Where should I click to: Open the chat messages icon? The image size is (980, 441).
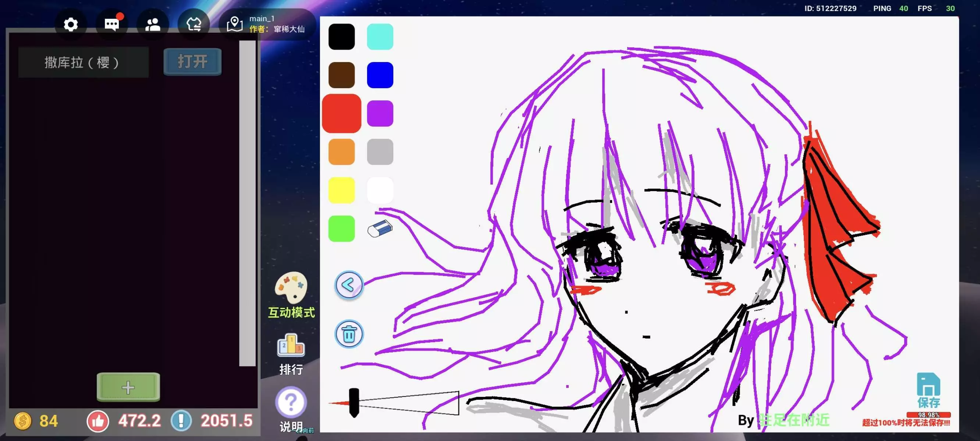coord(111,25)
